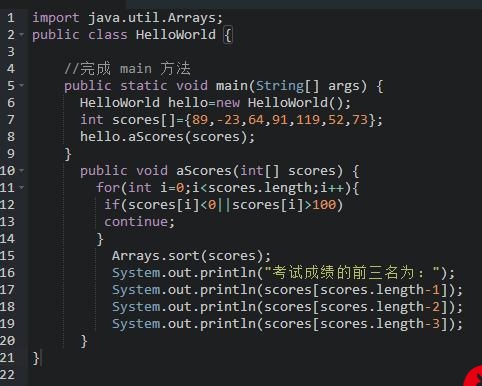
Task: Click 'continue;' on line 13
Action: (139, 222)
